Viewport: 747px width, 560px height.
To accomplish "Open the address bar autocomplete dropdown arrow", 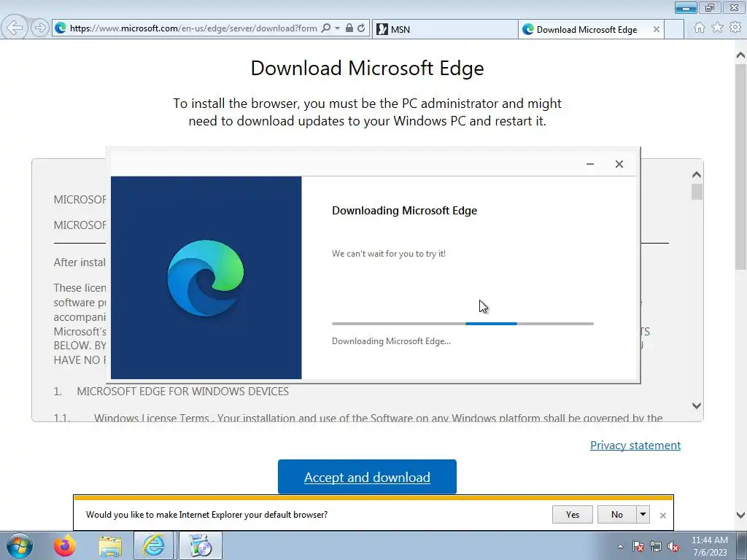I will [337, 28].
